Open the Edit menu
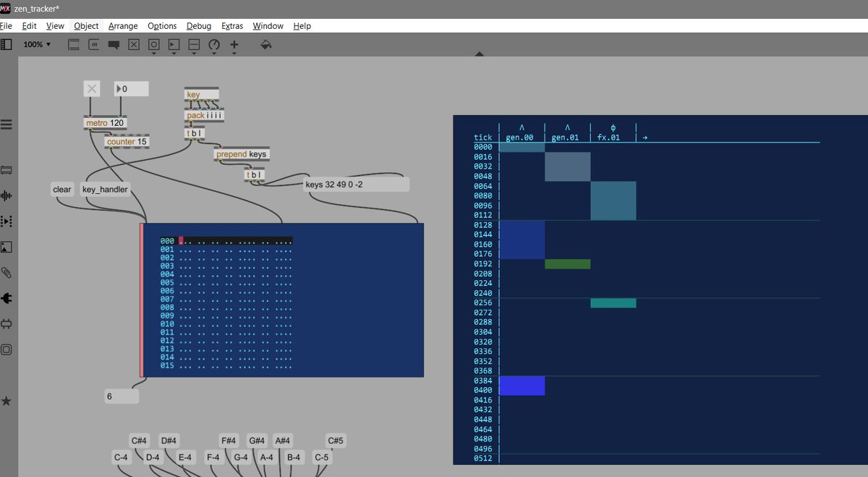Screen dimensions: 868x477 pyautogui.click(x=29, y=26)
